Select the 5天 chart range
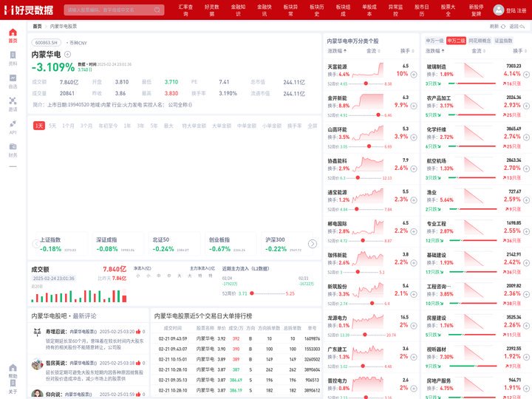This screenshot has width=532, height=399. 52,126
